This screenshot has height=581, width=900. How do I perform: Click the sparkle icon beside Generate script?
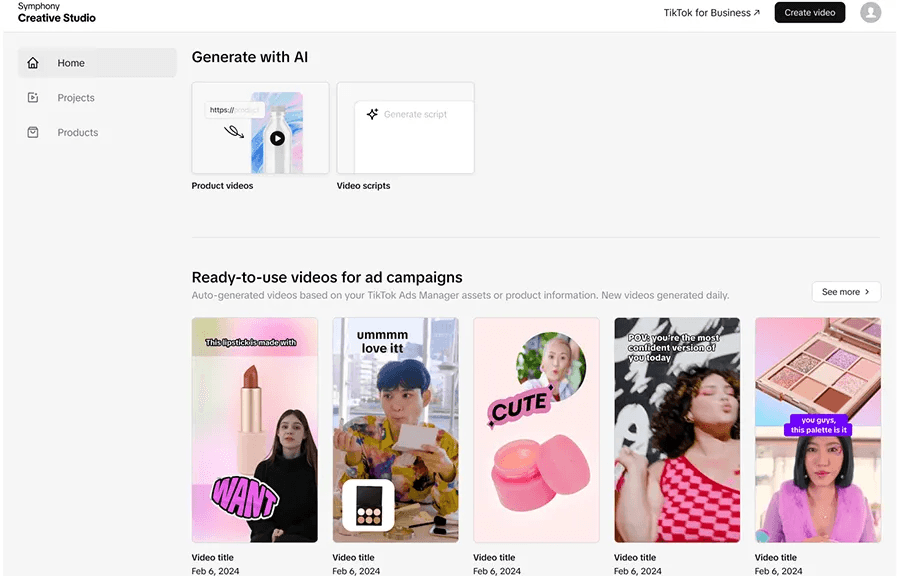tap(373, 114)
